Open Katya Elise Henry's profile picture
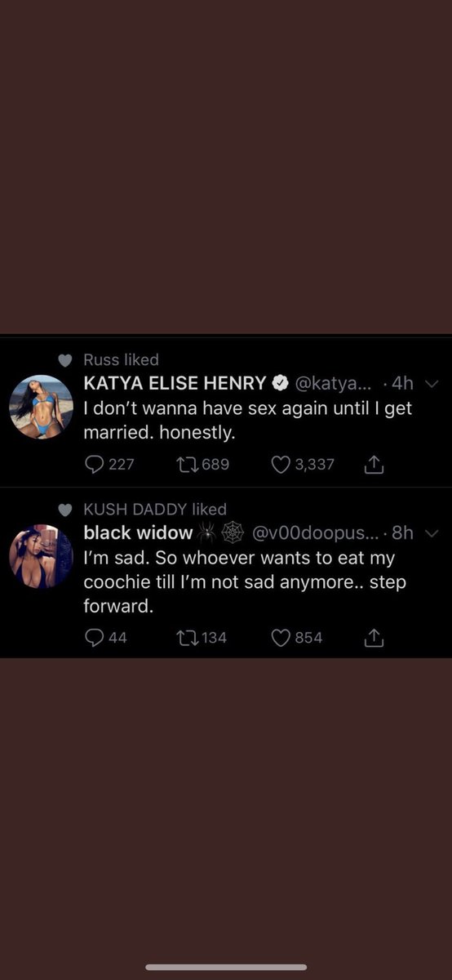The height and width of the screenshot is (980, 452). tap(41, 406)
